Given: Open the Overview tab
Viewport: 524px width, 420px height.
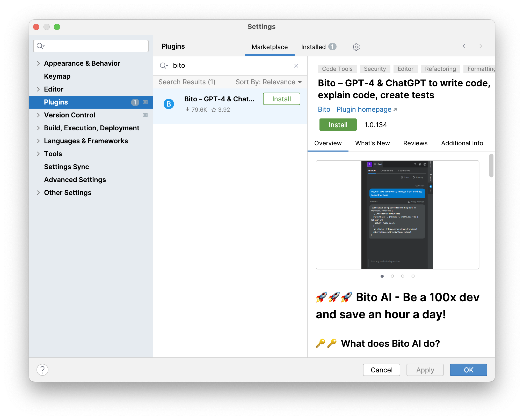Looking at the screenshot, I should [x=328, y=143].
